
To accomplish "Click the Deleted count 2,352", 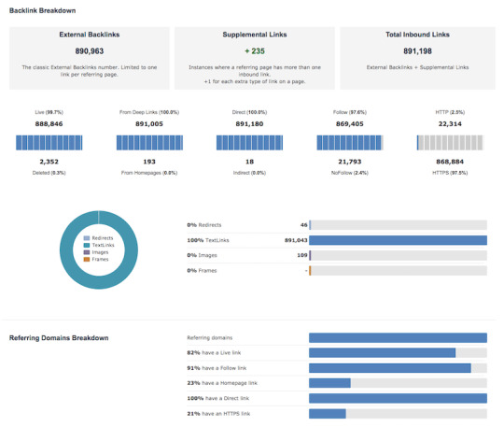I will [49, 162].
